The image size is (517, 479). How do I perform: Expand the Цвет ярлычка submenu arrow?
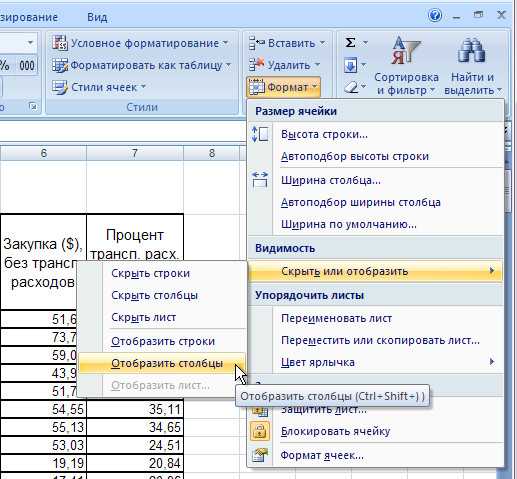coord(492,362)
